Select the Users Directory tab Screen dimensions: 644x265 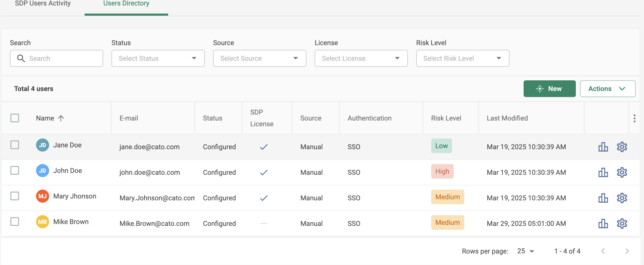pyautogui.click(x=126, y=4)
